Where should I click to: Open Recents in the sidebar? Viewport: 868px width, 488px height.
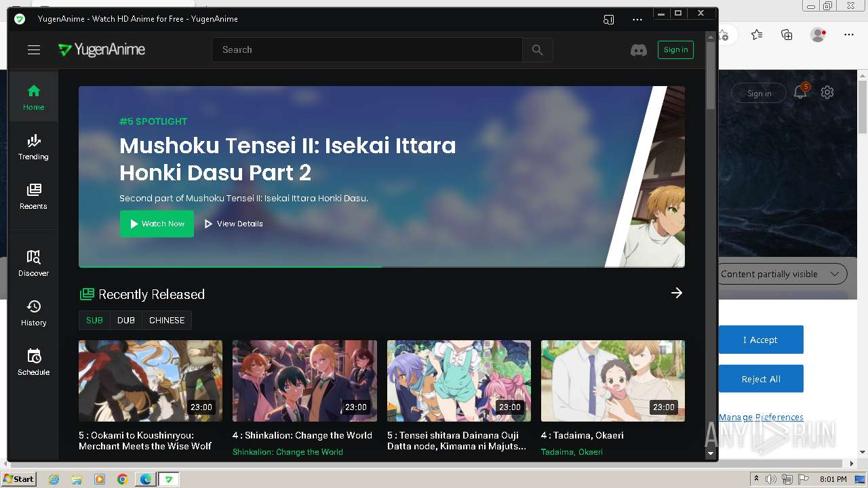(33, 196)
